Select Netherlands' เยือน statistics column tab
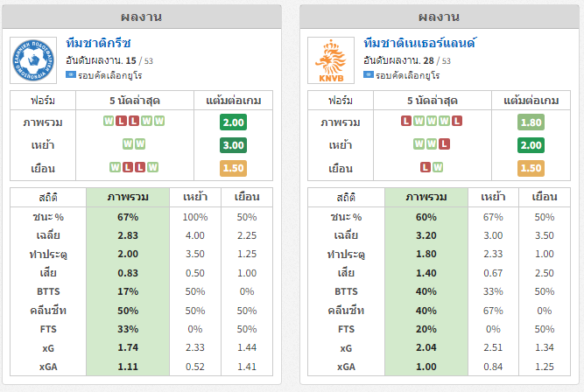The height and width of the screenshot is (392, 584). point(545,197)
